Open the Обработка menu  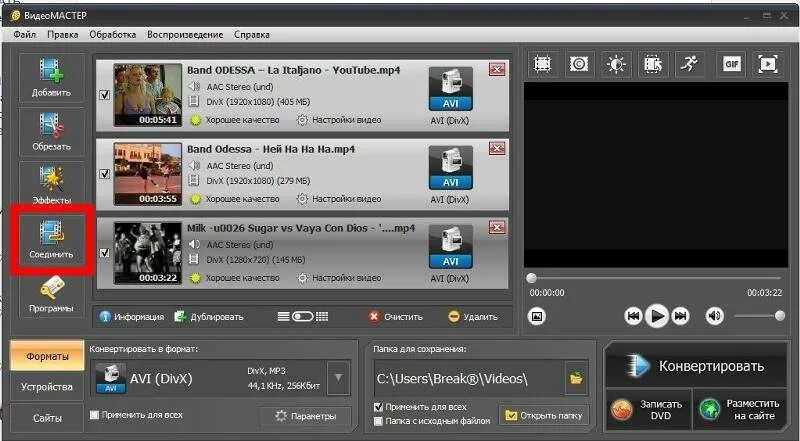point(113,35)
